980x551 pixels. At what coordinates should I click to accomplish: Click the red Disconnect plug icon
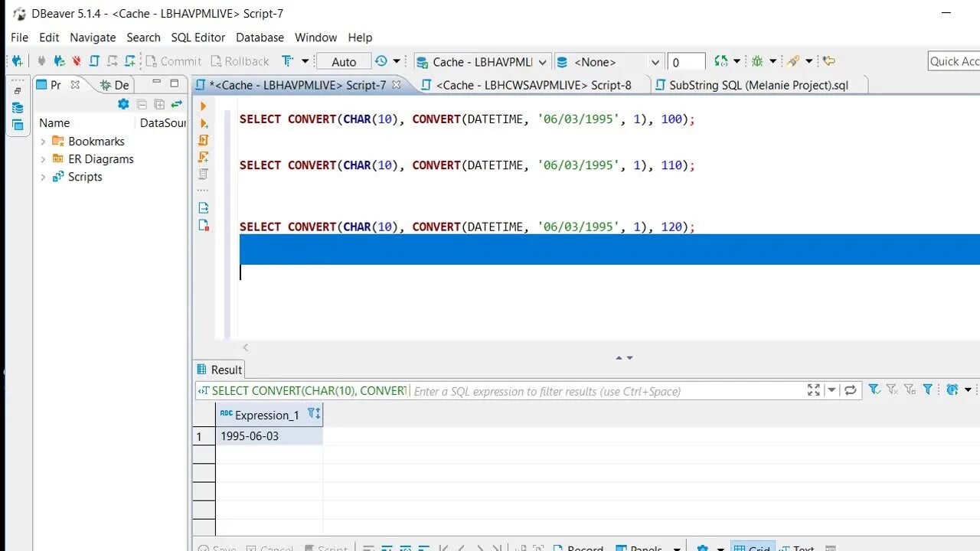click(77, 61)
